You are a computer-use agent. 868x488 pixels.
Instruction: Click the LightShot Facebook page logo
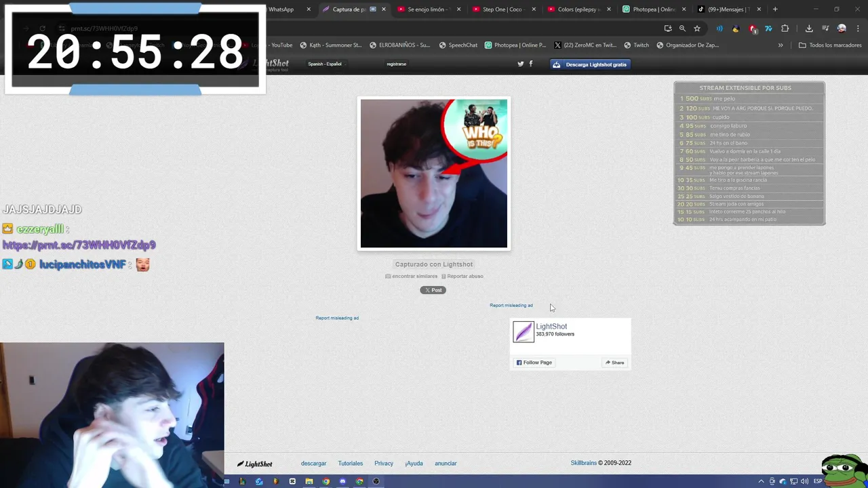[x=524, y=331]
